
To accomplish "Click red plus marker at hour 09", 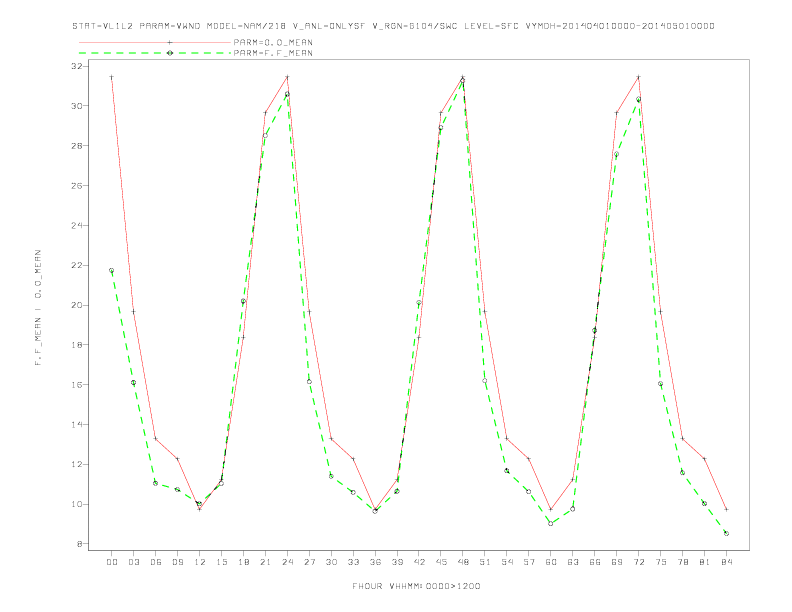I will tap(177, 458).
